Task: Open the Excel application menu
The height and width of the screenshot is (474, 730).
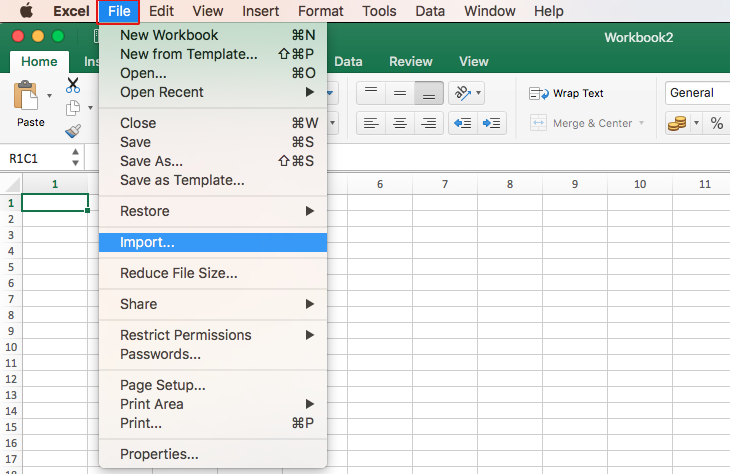Action: click(x=71, y=11)
